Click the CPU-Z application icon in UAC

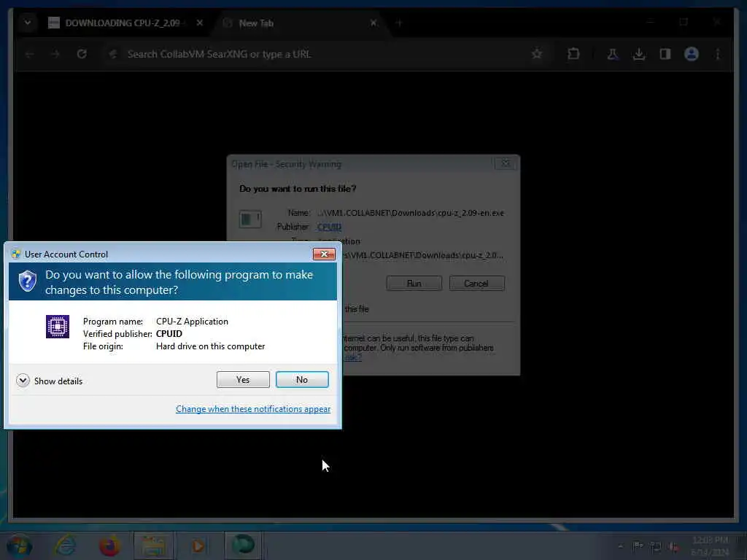(58, 327)
